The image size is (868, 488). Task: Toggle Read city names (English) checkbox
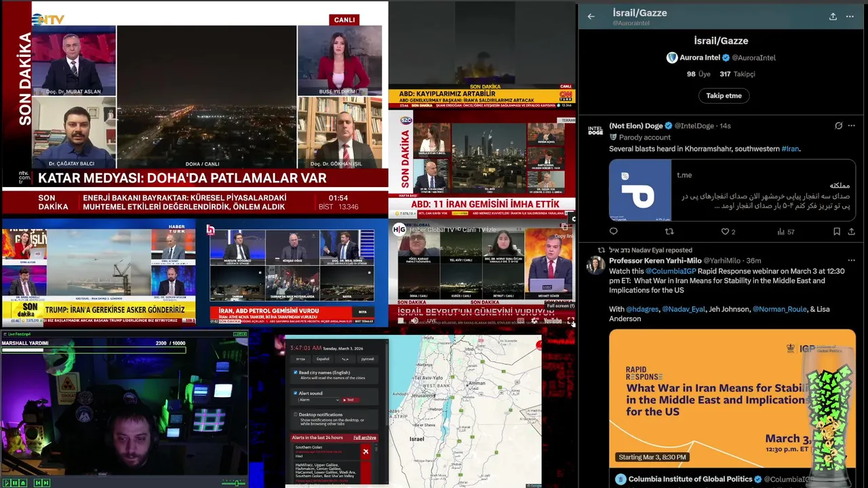(296, 372)
